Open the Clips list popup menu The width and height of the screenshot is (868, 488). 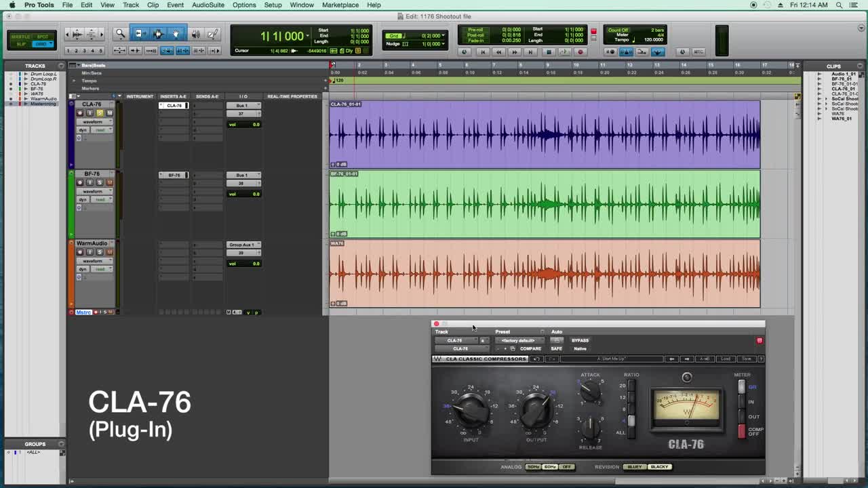point(860,66)
